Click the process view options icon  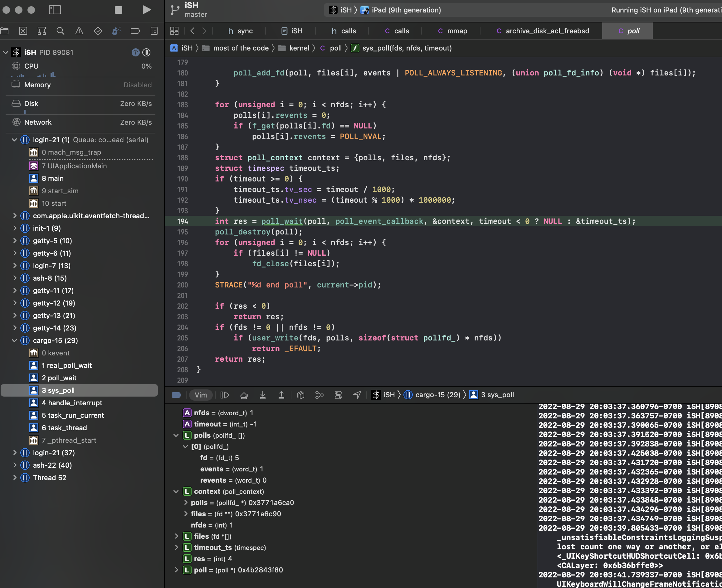tap(136, 52)
